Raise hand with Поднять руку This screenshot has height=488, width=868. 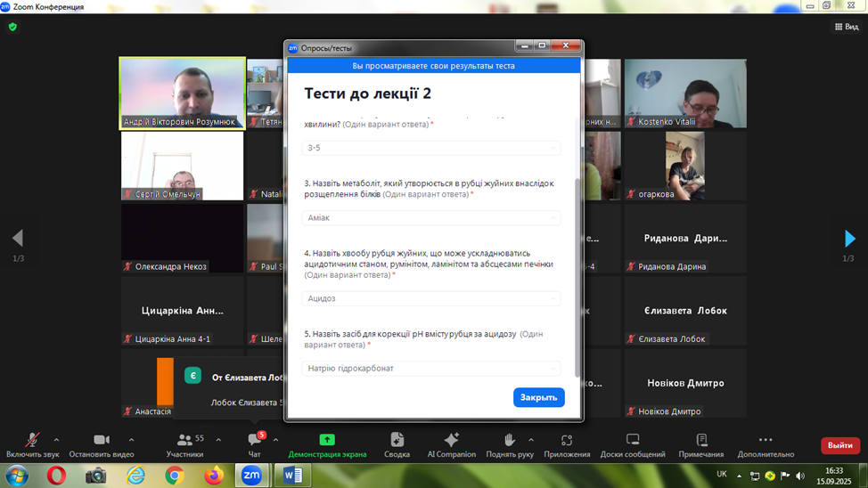click(x=510, y=445)
